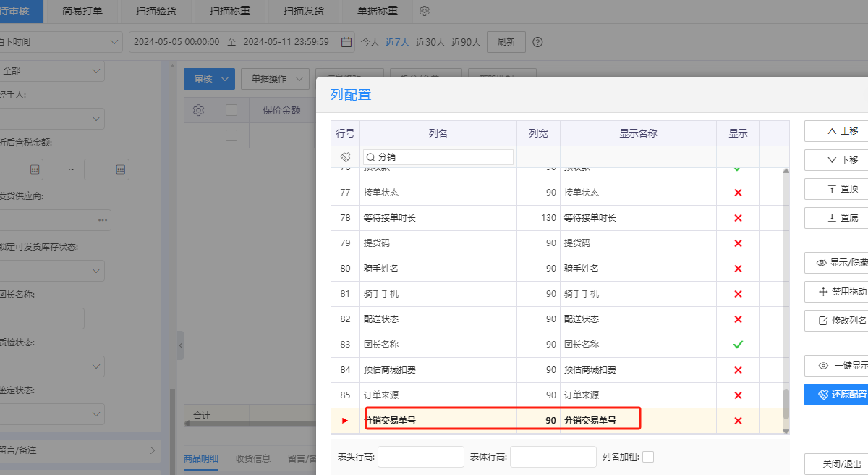The width and height of the screenshot is (868, 475).
Task: Click the gear icon after 单据称重 tab
Action: [x=425, y=11]
